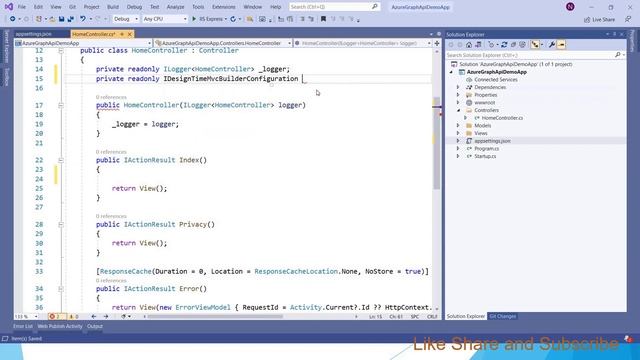Viewport: 640px width, 360px height.
Task: Go to Home in Solution Explorer
Action: (469, 45)
